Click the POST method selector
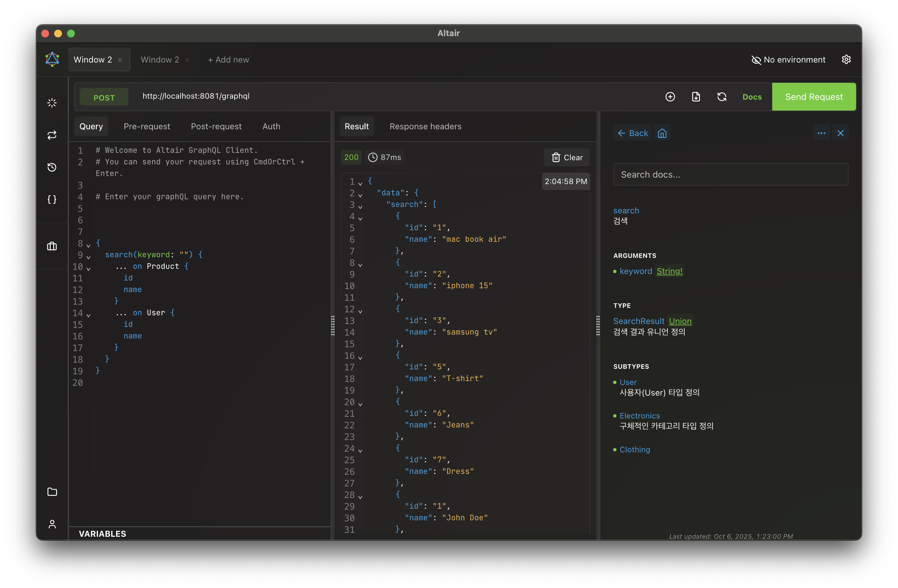Viewport: 898px width, 588px height. (104, 97)
